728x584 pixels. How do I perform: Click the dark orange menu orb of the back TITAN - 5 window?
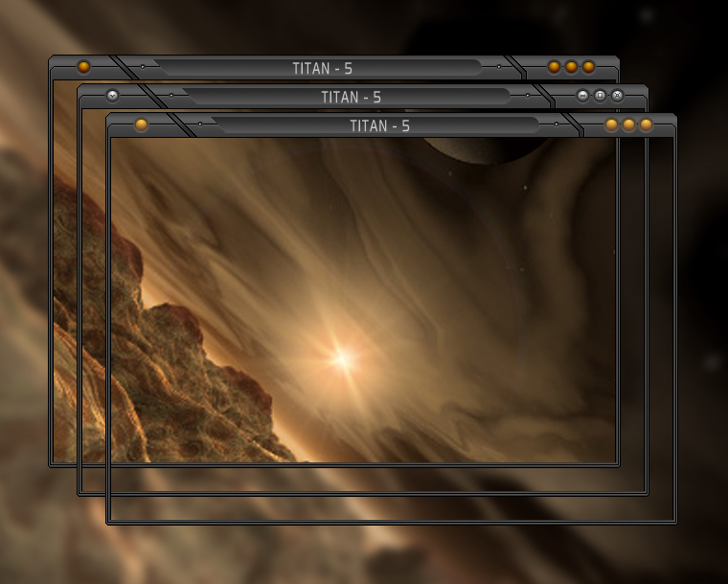tap(83, 67)
